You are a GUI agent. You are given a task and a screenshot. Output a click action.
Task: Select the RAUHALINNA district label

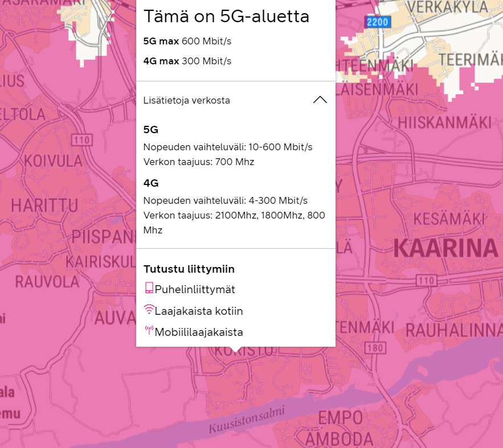click(x=455, y=329)
